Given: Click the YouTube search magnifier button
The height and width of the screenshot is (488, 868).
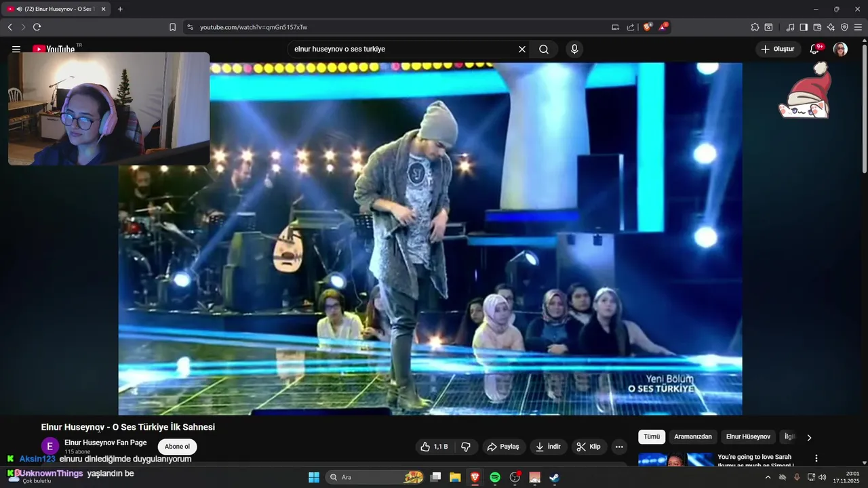Looking at the screenshot, I should 544,49.
